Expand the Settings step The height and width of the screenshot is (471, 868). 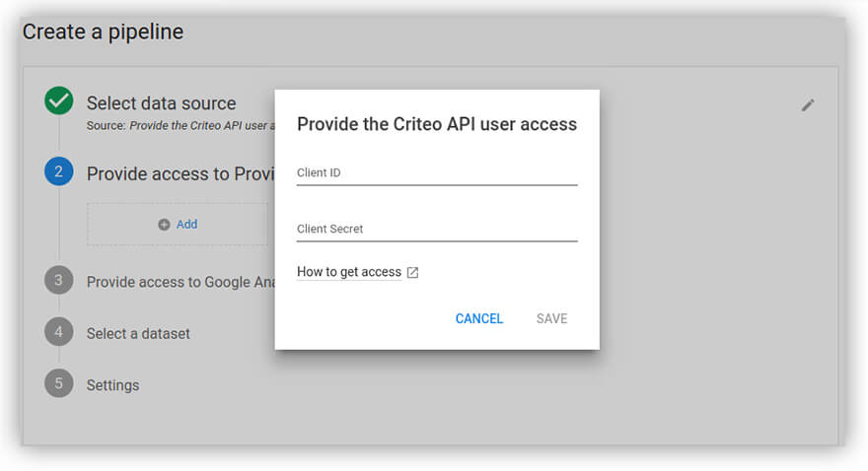[112, 385]
